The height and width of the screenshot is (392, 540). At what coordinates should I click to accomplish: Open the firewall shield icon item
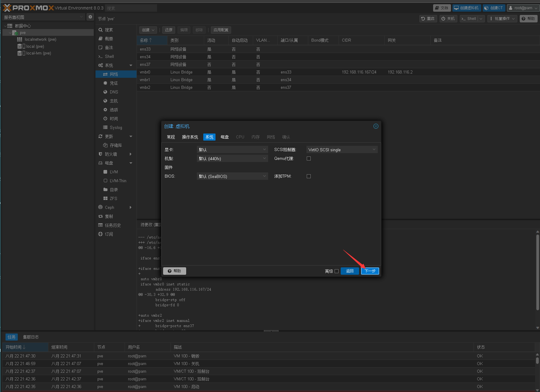pos(100,154)
